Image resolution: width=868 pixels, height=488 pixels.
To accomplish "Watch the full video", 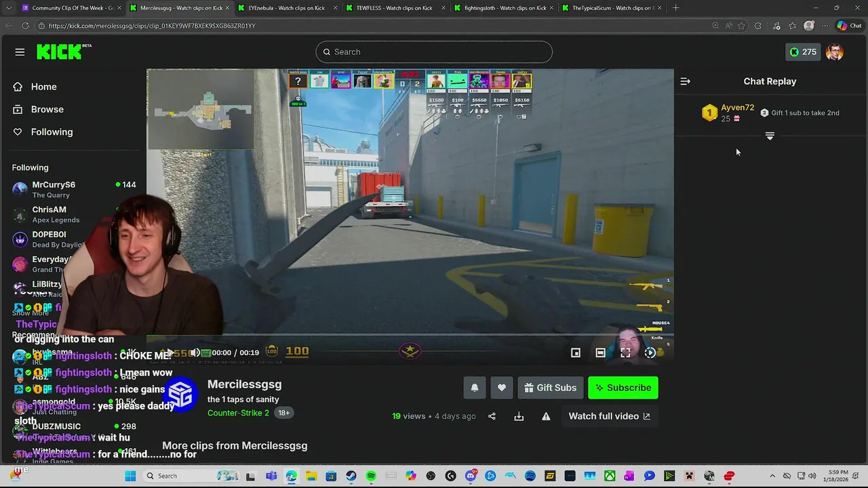I will coord(609,416).
